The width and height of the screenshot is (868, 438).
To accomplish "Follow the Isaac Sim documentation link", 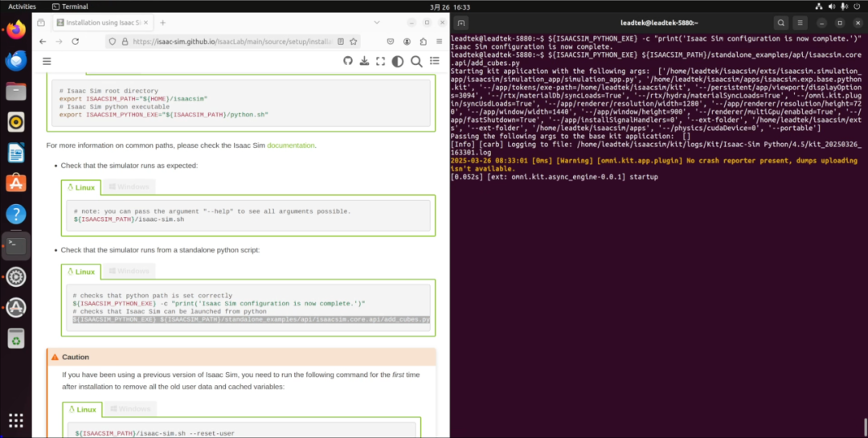I will (291, 145).
